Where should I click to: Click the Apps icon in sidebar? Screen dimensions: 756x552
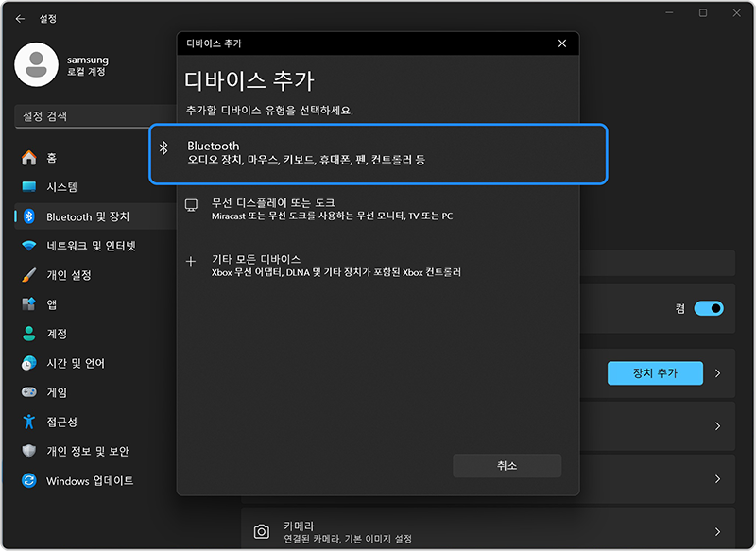[x=29, y=304]
